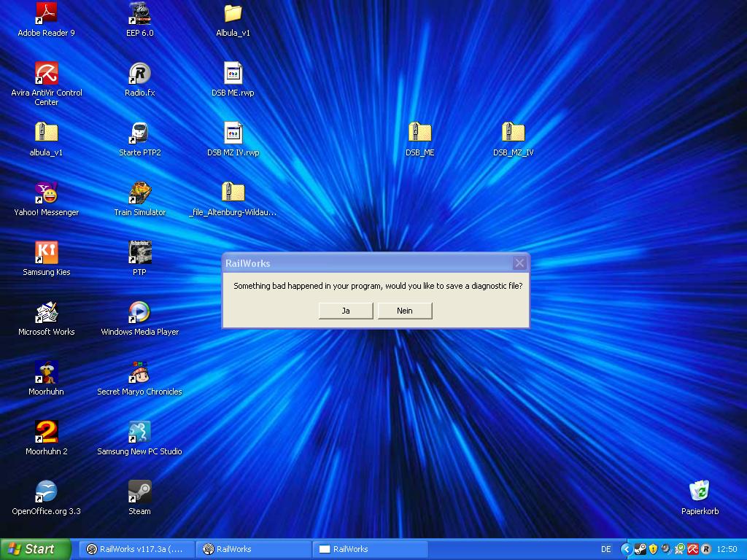
Task: Expand hidden system tray icons
Action: pos(626,549)
